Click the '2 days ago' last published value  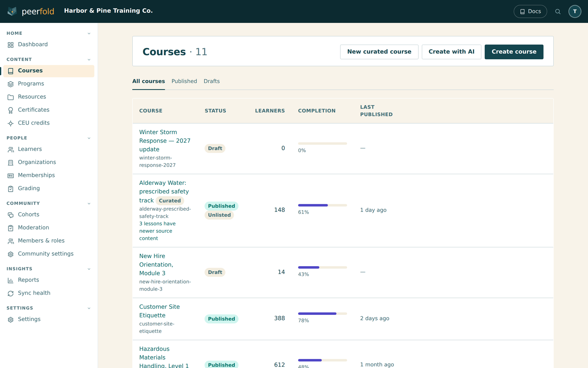(375, 319)
